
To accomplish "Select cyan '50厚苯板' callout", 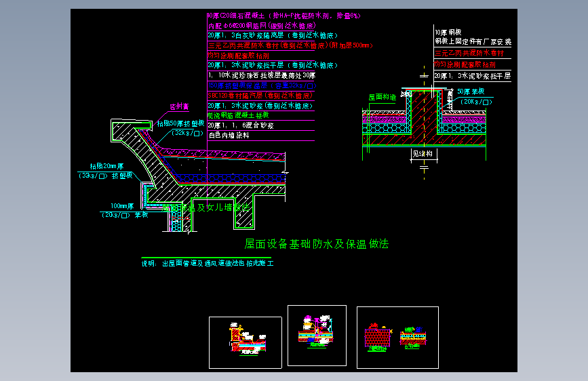I will 471,92.
